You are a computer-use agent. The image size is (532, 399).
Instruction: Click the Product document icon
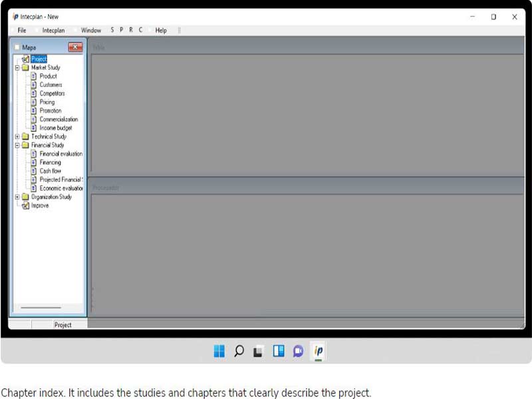tap(34, 76)
